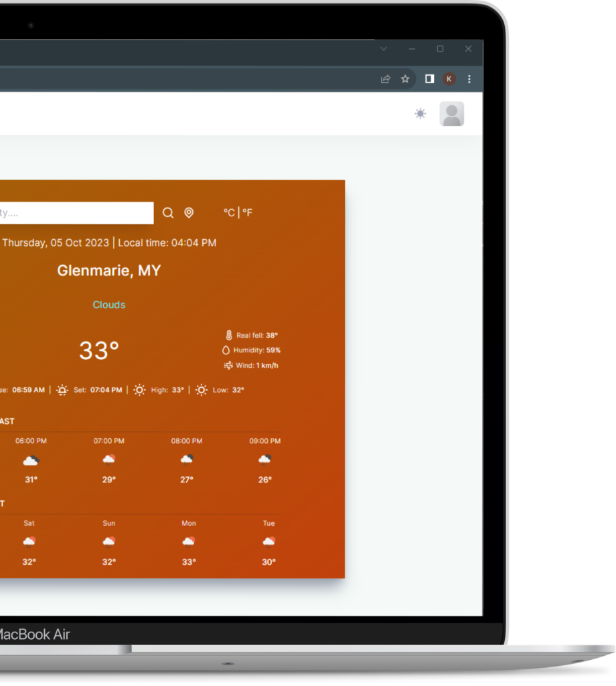This screenshot has height=686, width=616.
Task: Click the Local time: 04:04 PM text
Action: point(167,243)
